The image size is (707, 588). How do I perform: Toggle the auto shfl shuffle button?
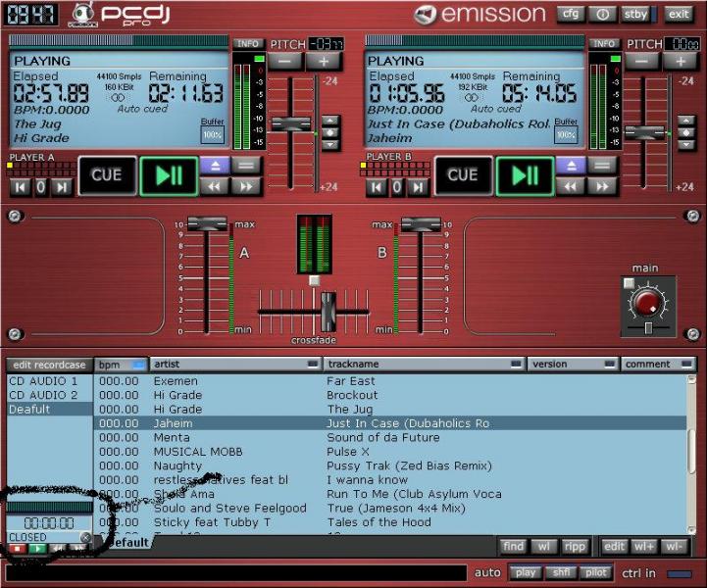(x=561, y=572)
